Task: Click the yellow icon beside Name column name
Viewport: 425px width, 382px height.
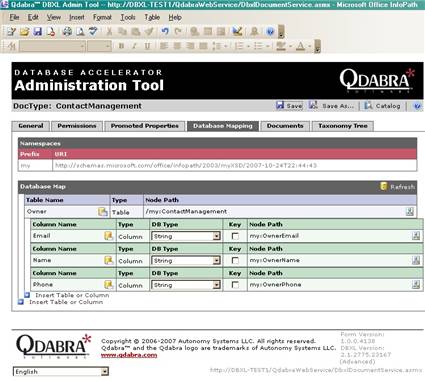Action: (108, 260)
